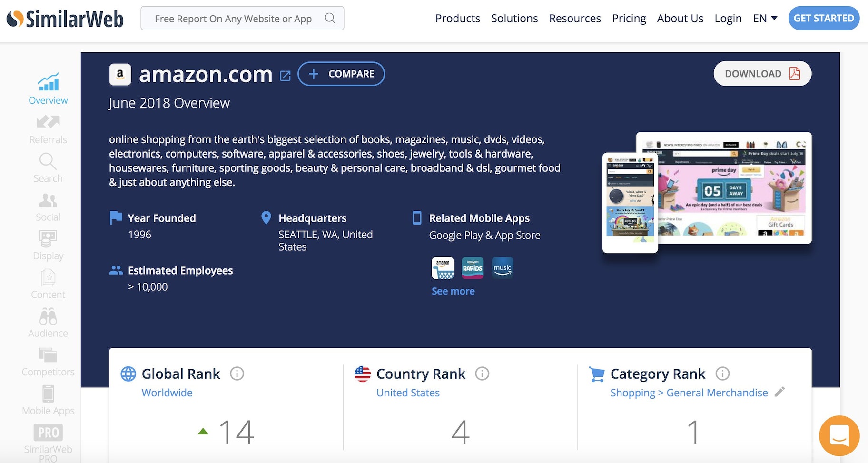The height and width of the screenshot is (463, 868).
Task: Expand the EN language dropdown
Action: coord(765,19)
